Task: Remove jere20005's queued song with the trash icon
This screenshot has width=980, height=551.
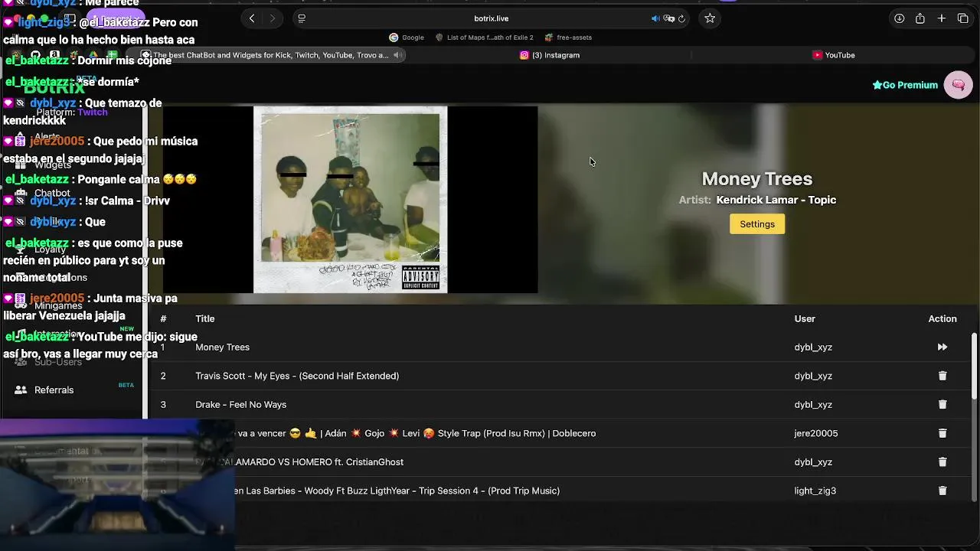Action: coord(942,433)
